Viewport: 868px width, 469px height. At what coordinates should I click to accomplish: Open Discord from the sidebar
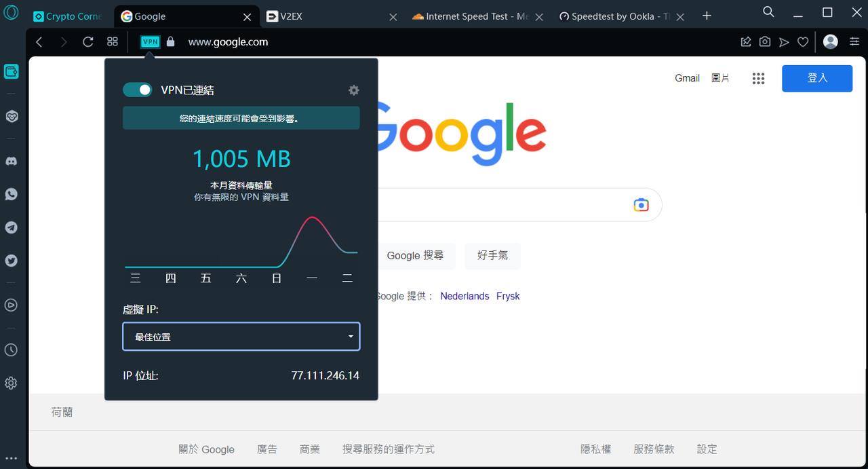click(x=12, y=162)
